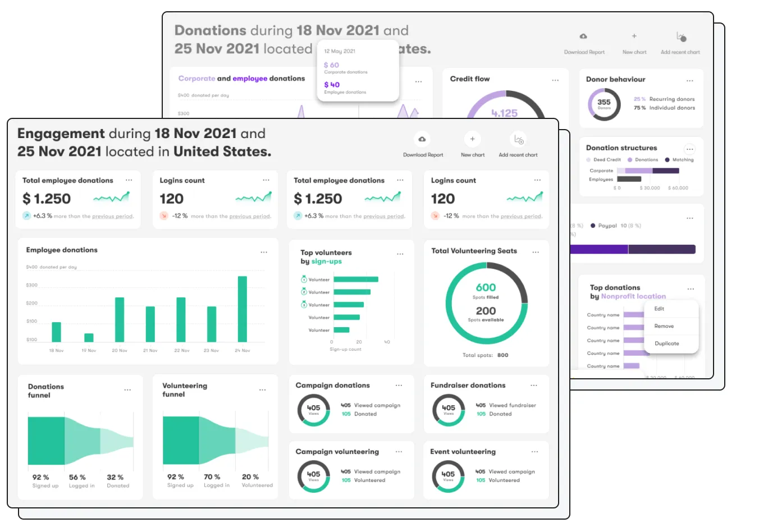The width and height of the screenshot is (768, 532).
Task: Click "32 %" Donated in Donations funnel
Action: (x=115, y=478)
